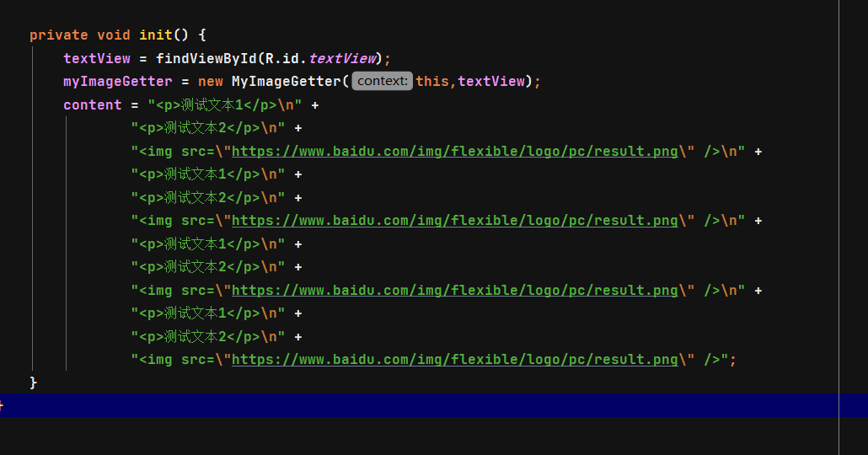Screen dimensions: 868x455
Task: Click the findViewById method call
Action: coord(206,59)
